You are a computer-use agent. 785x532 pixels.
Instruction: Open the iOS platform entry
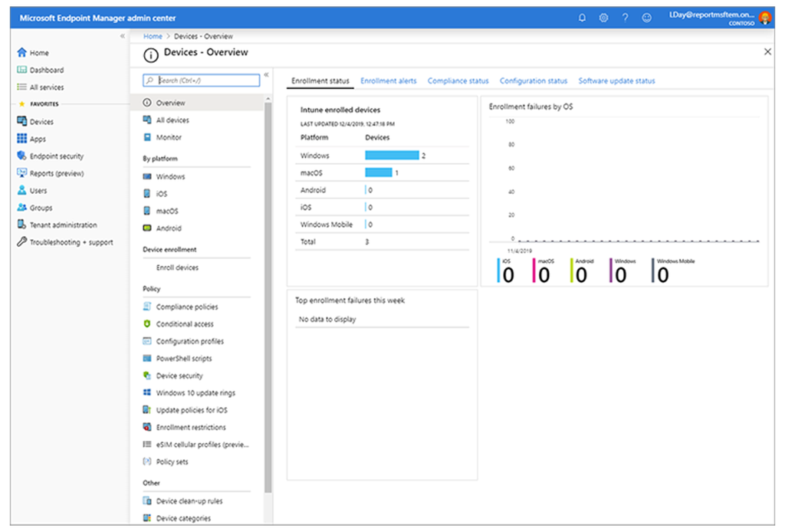[x=162, y=194]
